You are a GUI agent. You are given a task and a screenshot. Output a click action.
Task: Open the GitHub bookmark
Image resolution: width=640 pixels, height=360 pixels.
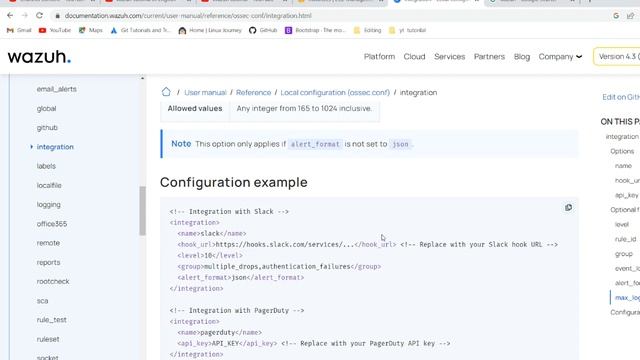coord(263,30)
